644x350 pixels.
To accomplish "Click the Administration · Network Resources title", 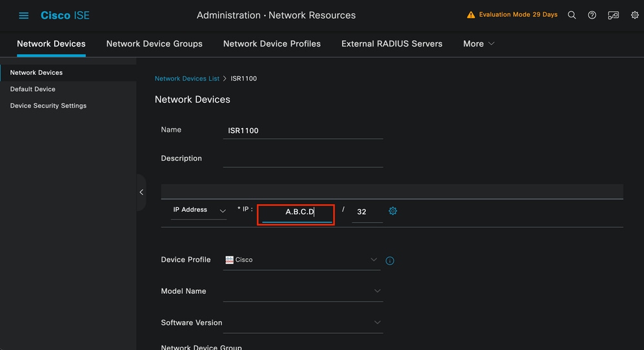I will coord(276,15).
